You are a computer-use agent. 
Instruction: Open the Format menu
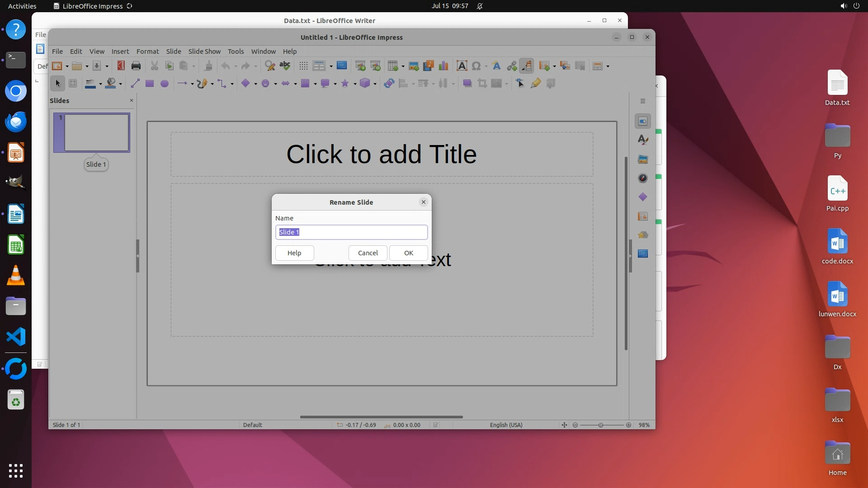147,51
